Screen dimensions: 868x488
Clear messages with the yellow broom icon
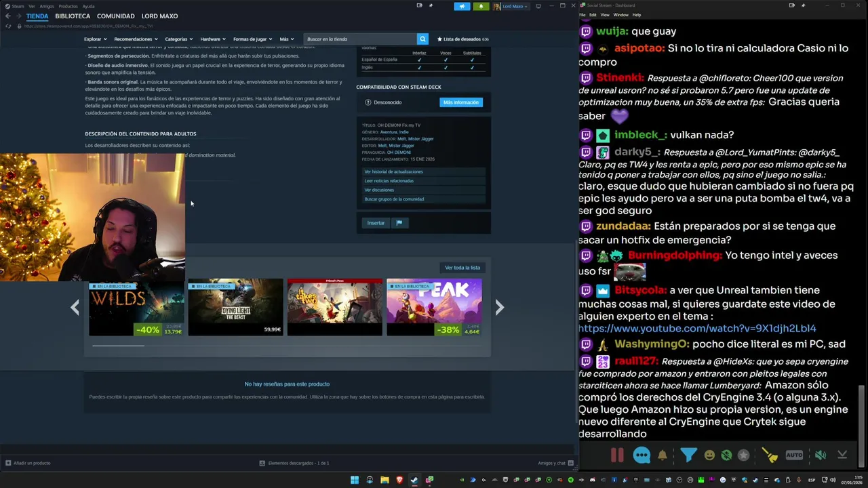(x=770, y=455)
